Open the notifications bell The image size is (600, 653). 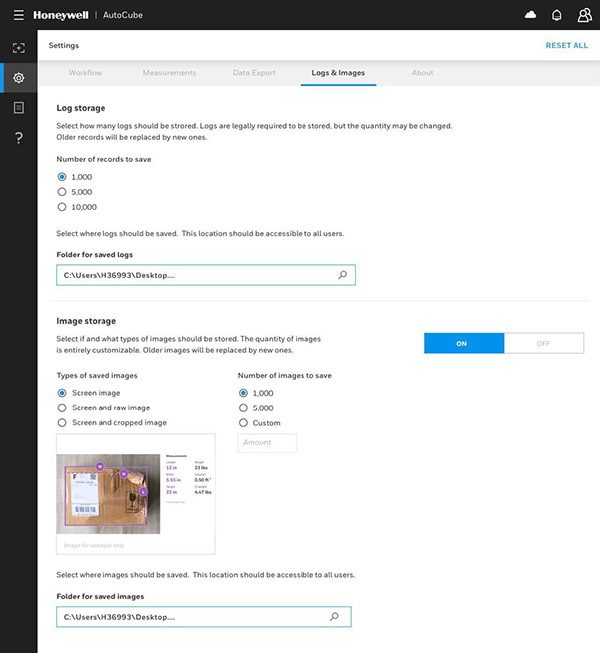click(556, 15)
